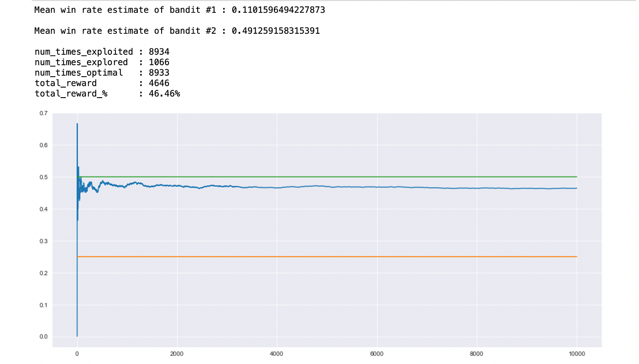Click the num_times_explored value 1066

(x=159, y=62)
